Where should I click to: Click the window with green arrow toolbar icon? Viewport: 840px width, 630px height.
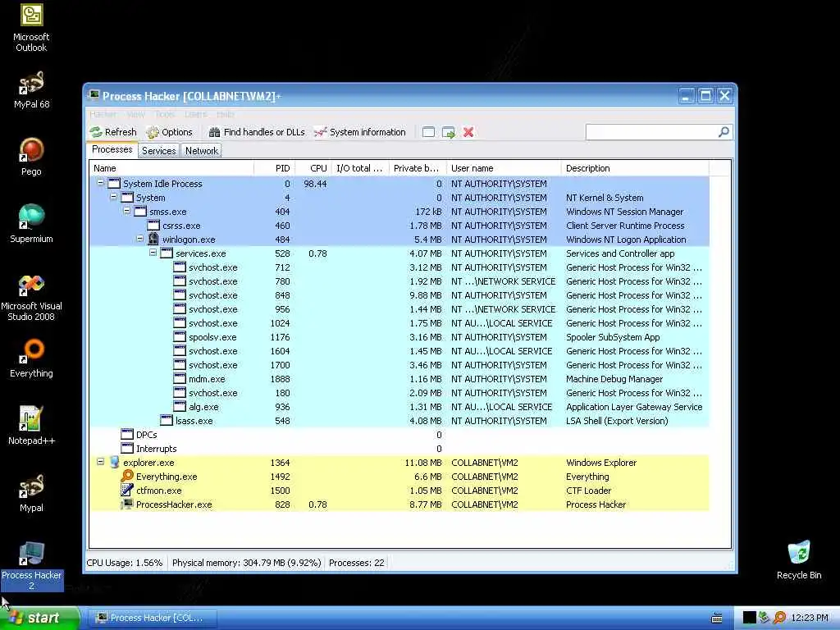[x=449, y=132]
